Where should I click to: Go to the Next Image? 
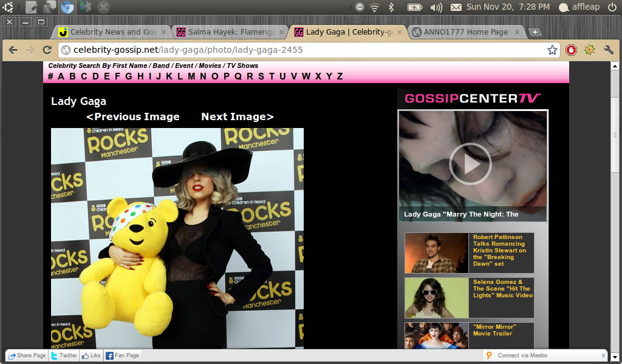tap(238, 116)
